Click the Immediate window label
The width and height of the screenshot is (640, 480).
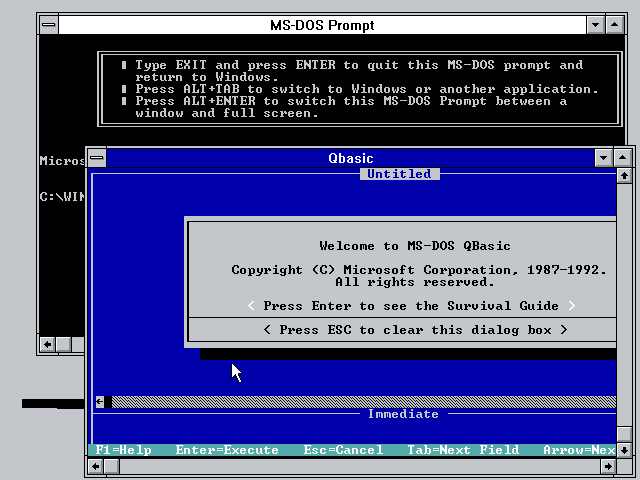pos(403,414)
